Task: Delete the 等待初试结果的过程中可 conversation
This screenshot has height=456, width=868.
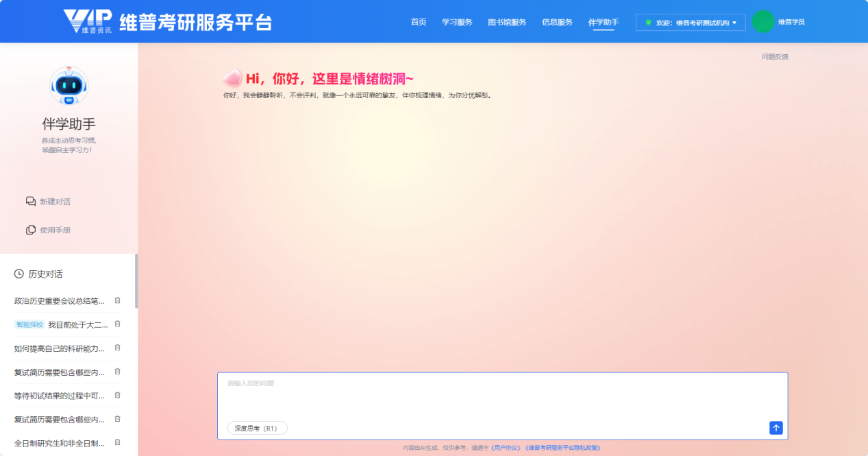Action: pos(117,395)
